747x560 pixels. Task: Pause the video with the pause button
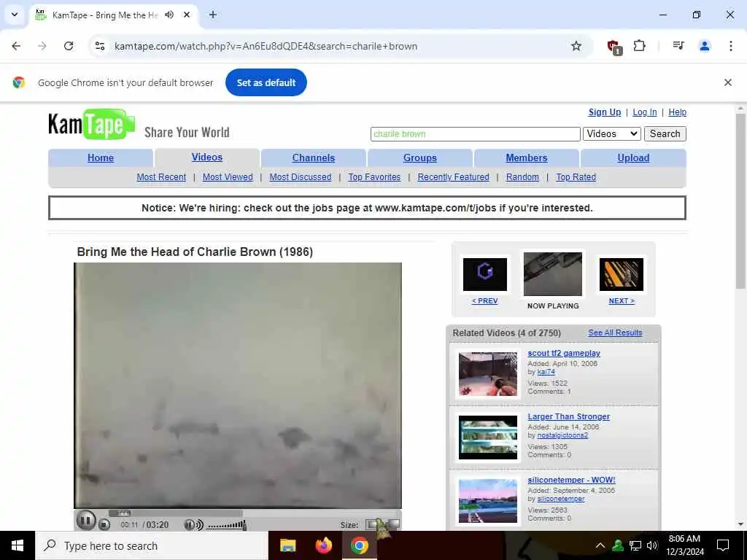(x=86, y=521)
